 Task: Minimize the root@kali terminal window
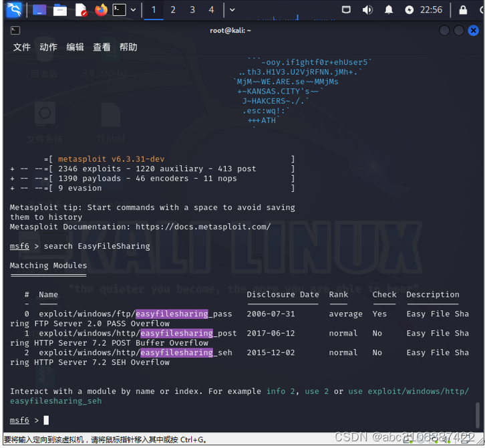(x=444, y=30)
